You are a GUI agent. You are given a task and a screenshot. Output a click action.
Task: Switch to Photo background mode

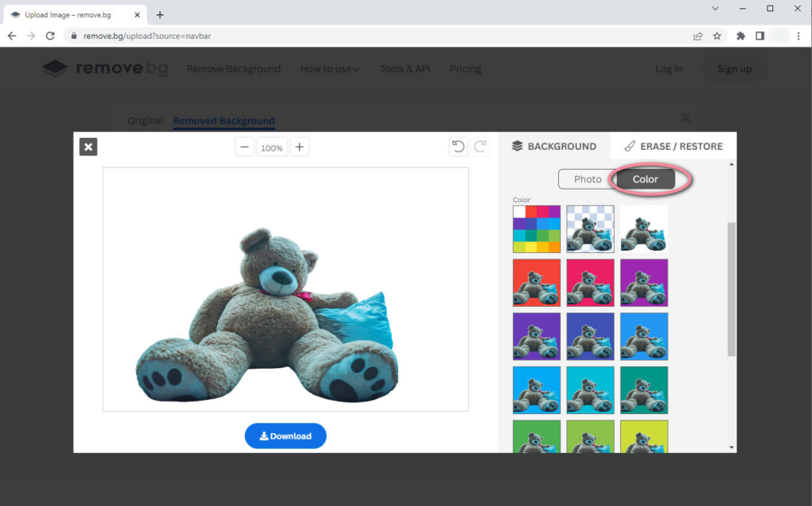pos(587,179)
